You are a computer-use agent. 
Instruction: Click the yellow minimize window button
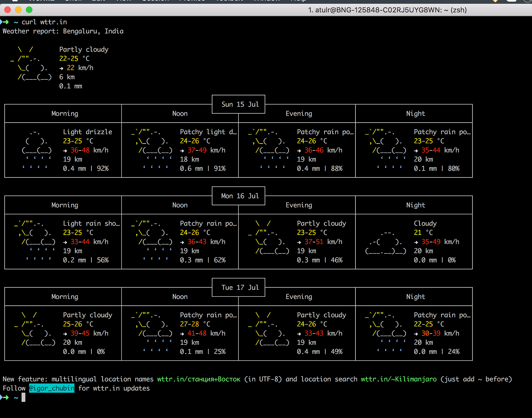18,10
